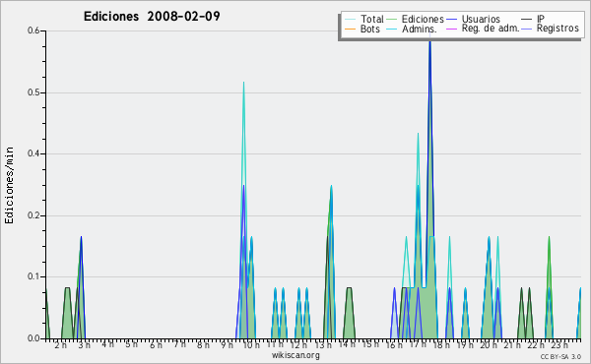Image resolution: width=591 pixels, height=364 pixels.
Task: Click the '17 h' x-axis label
Action: [x=418, y=344]
